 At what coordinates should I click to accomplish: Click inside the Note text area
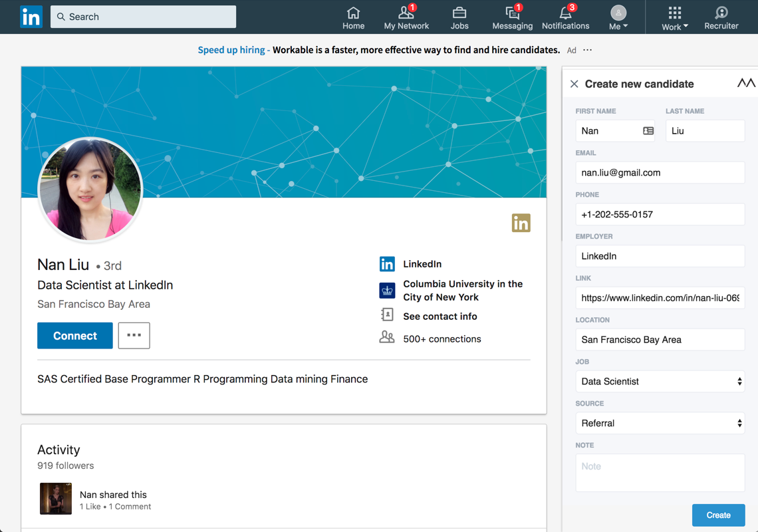pyautogui.click(x=660, y=473)
